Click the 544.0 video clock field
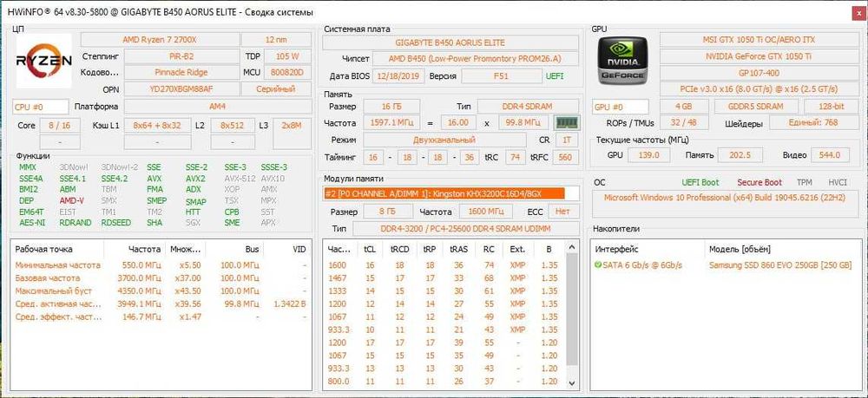 [x=830, y=155]
